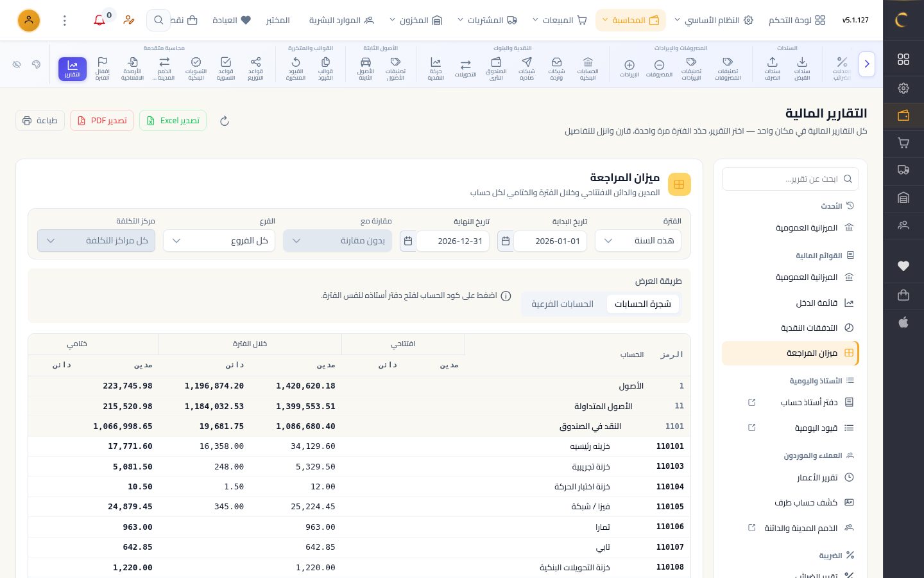Screen dimensions: 924x578
Task: Open تصنيفات الإيرادات (revenue categories) in the ribbon
Action: coord(691,69)
